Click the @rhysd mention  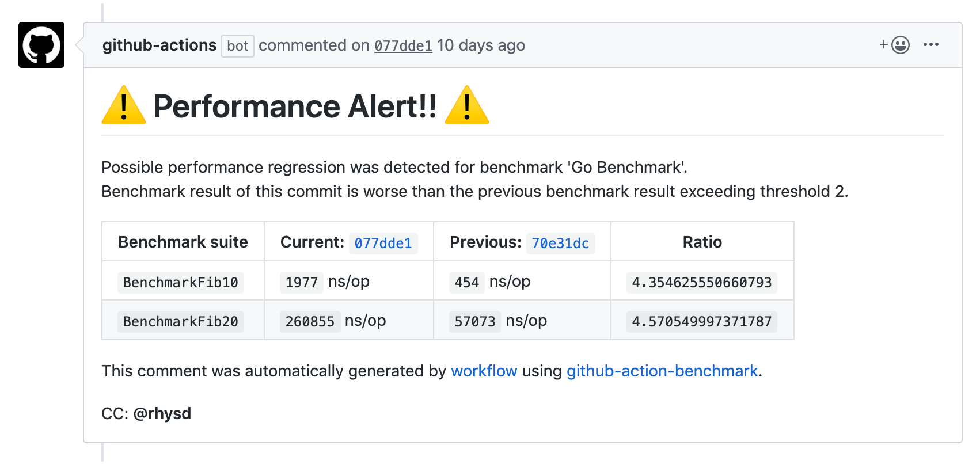162,414
